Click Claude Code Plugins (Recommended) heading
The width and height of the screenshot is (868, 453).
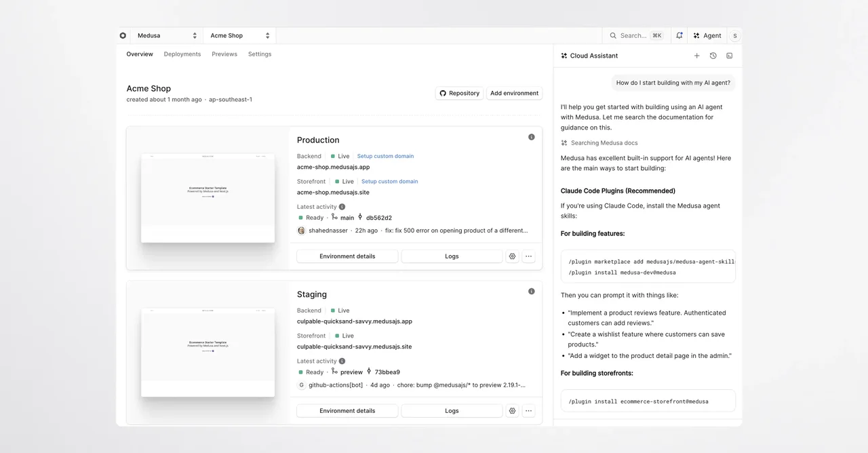[618, 191]
